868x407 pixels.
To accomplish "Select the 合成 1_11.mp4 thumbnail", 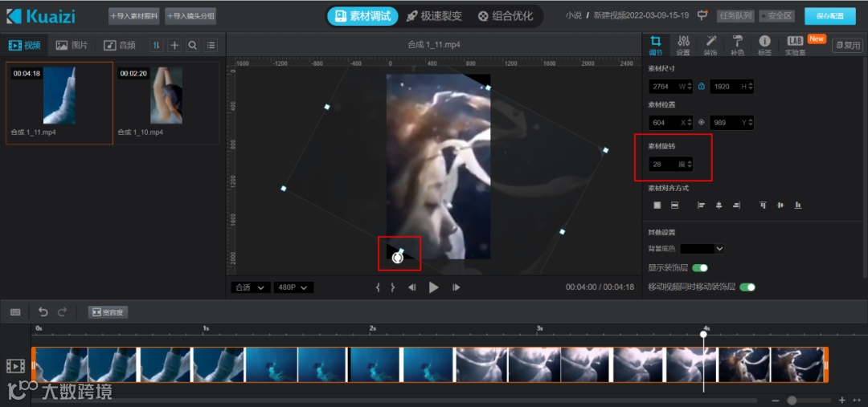I will coord(59,96).
